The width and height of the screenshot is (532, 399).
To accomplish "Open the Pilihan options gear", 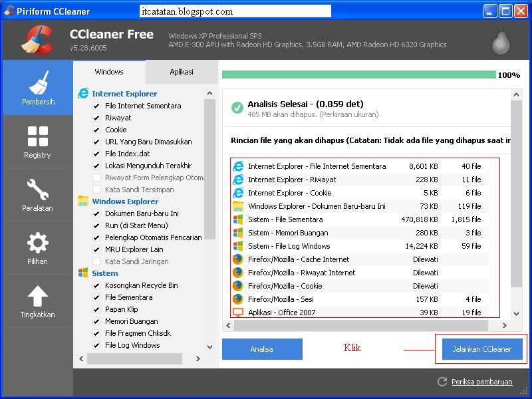I will coord(38,248).
